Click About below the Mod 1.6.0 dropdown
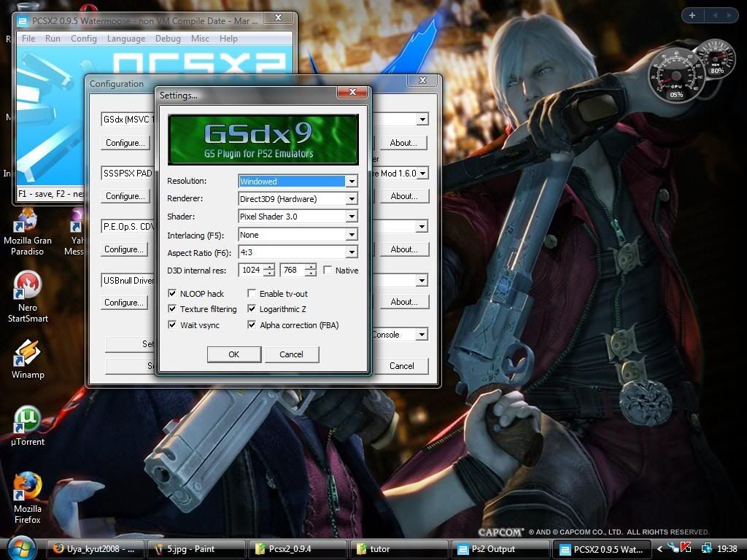 click(x=404, y=196)
